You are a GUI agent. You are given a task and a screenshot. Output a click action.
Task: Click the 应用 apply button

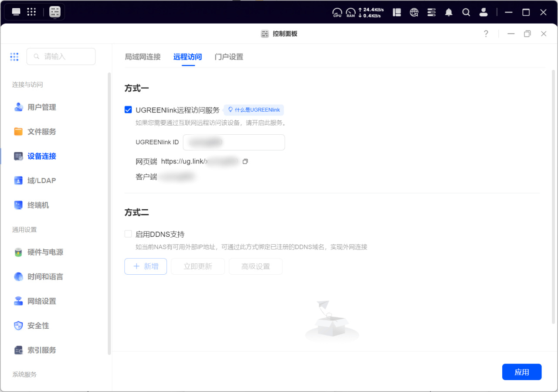(x=522, y=372)
